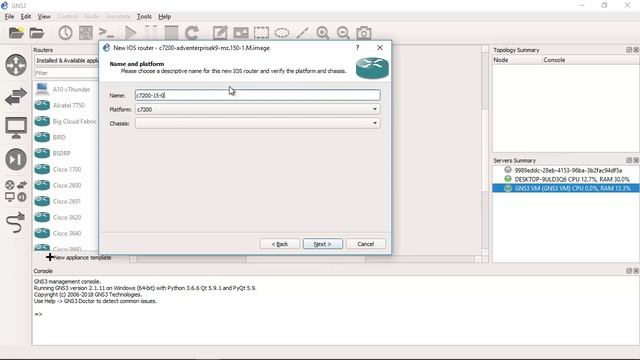Select draw rectangle tool
The width and height of the screenshot is (640, 360).
coord(261,33)
